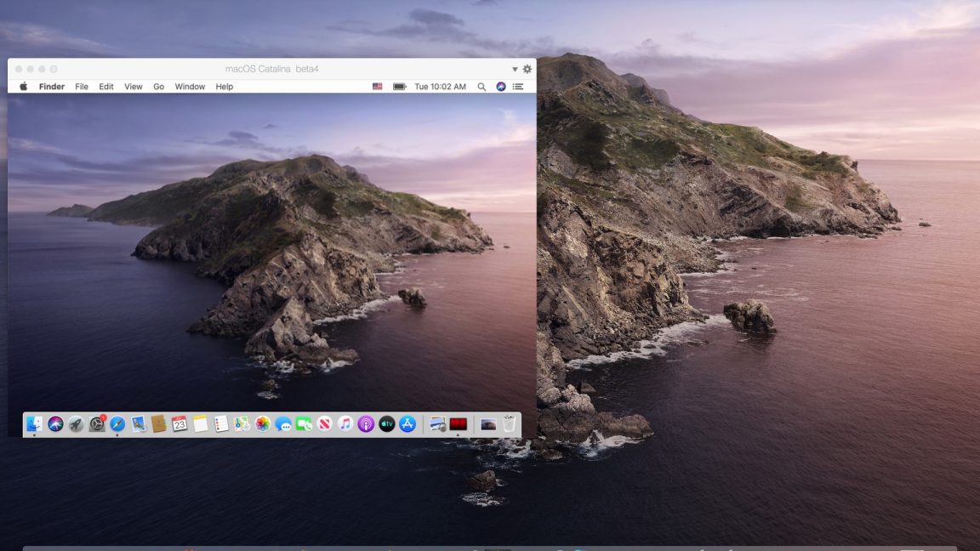Image resolution: width=980 pixels, height=551 pixels.
Task: Open Spotlight search in the menu bar
Action: pos(481,86)
